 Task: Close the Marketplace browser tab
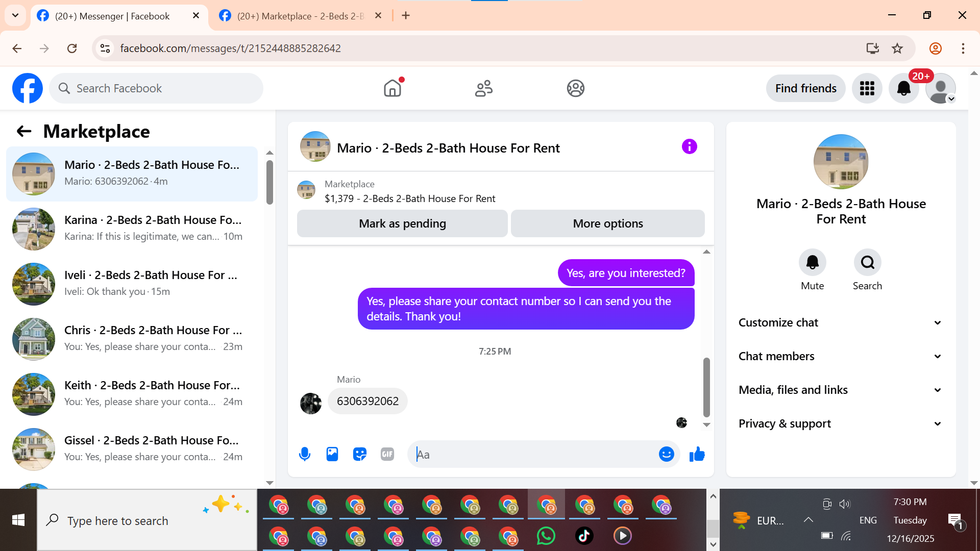point(378,16)
